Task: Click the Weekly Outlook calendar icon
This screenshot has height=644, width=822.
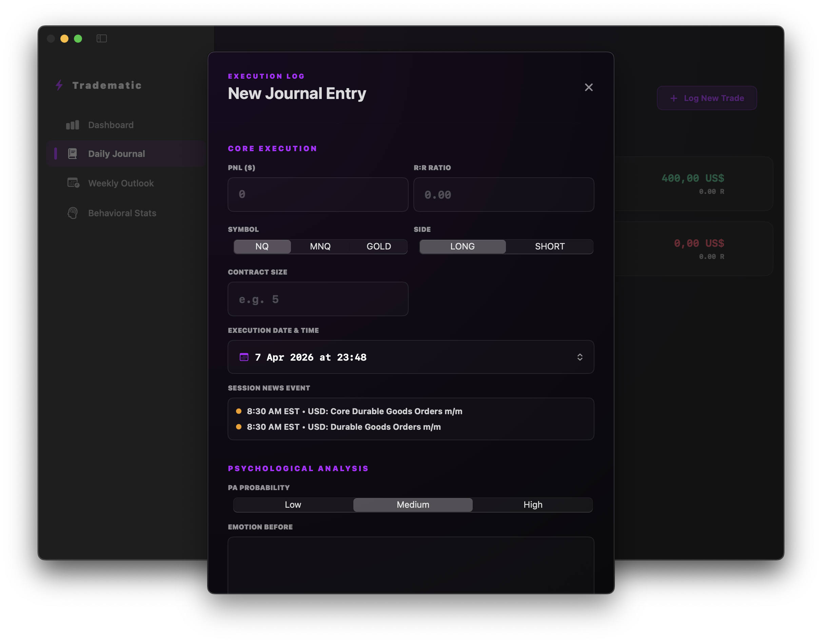Action: (73, 183)
